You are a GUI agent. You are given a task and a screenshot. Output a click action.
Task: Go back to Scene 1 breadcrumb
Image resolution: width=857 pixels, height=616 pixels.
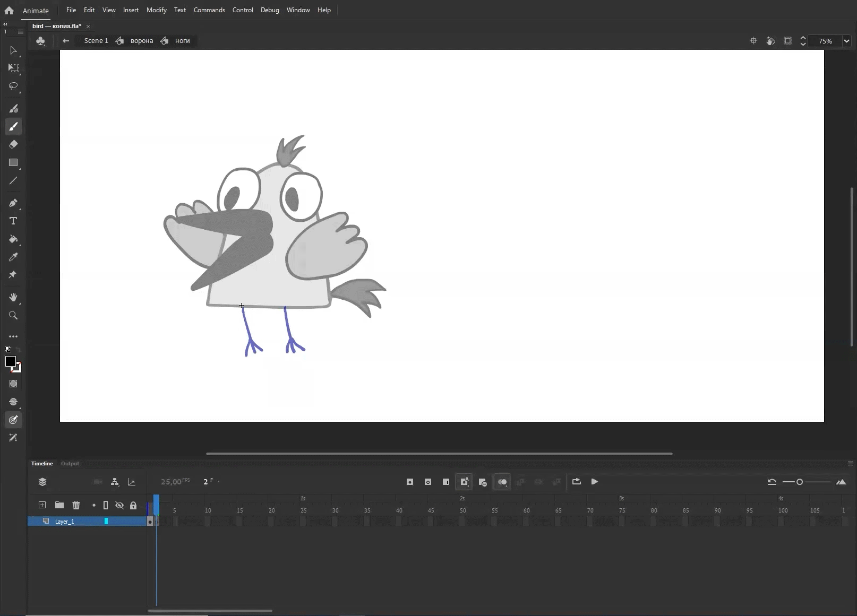pyautogui.click(x=96, y=41)
